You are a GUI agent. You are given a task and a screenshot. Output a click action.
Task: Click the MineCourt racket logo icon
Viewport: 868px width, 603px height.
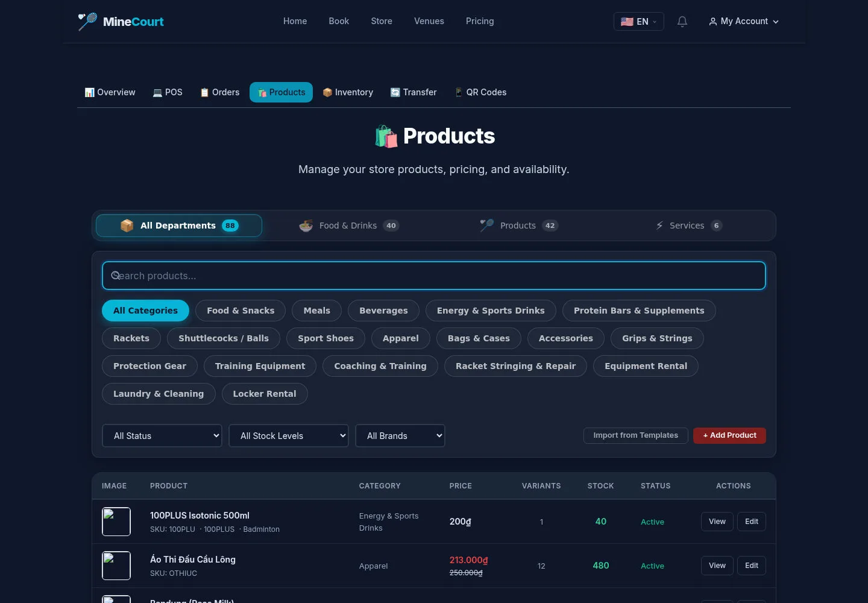coord(87,22)
